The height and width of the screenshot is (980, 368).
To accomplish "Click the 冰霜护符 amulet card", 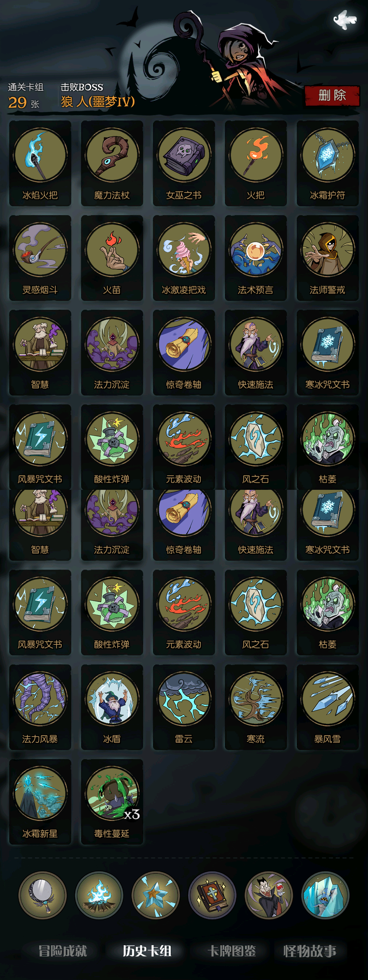I will click(x=327, y=163).
